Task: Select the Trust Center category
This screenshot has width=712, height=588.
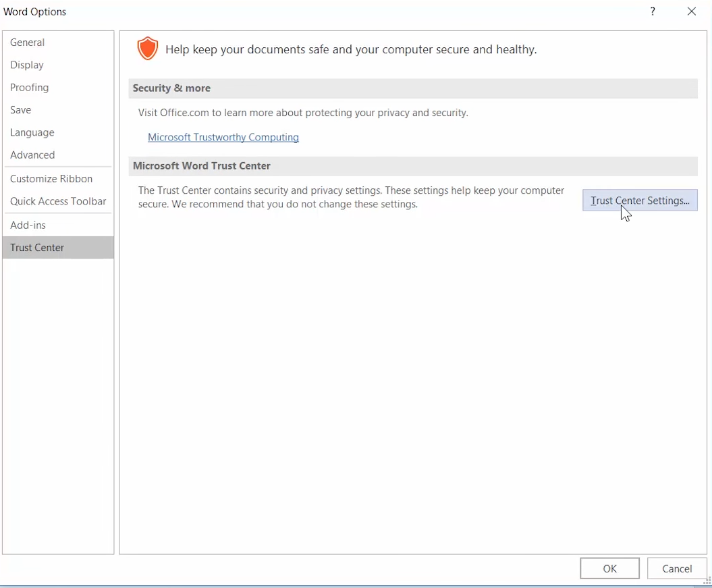Action: 57,248
